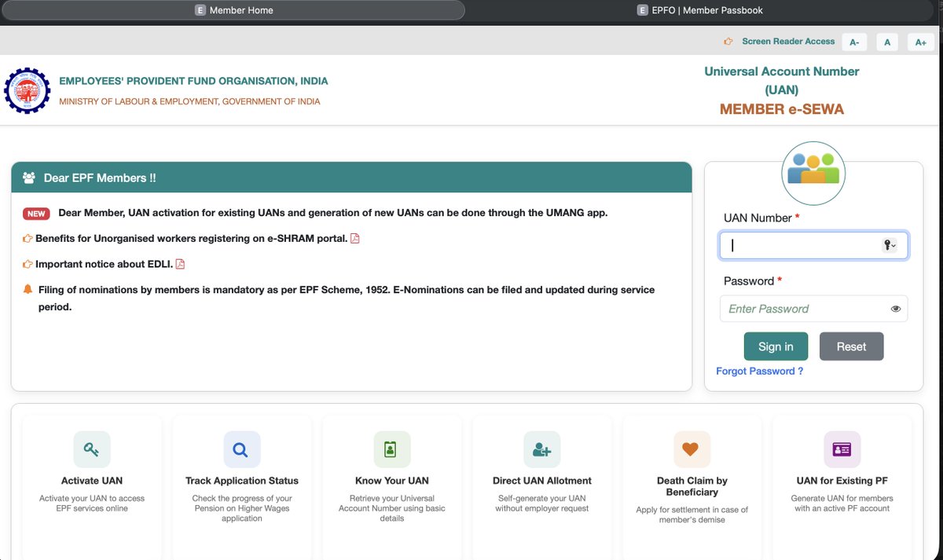Open the password manager key dropdown in UAN field
943x560 pixels.
[x=890, y=246]
